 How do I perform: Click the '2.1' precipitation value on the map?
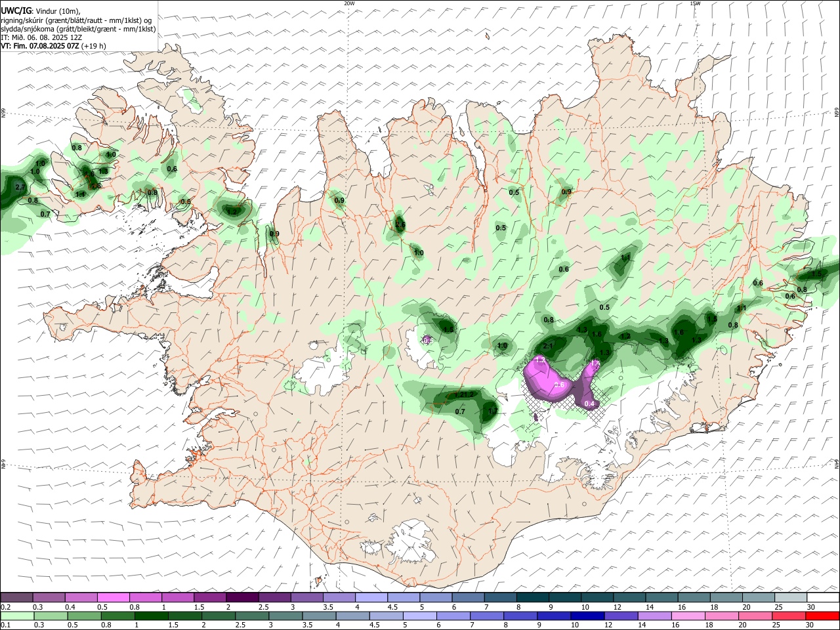coord(549,346)
